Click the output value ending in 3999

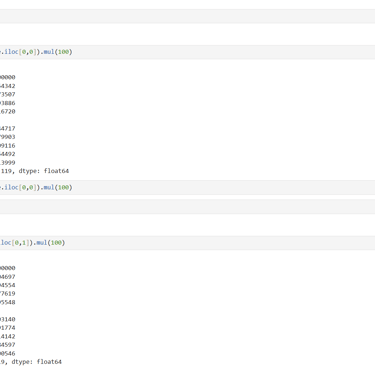[8, 163]
